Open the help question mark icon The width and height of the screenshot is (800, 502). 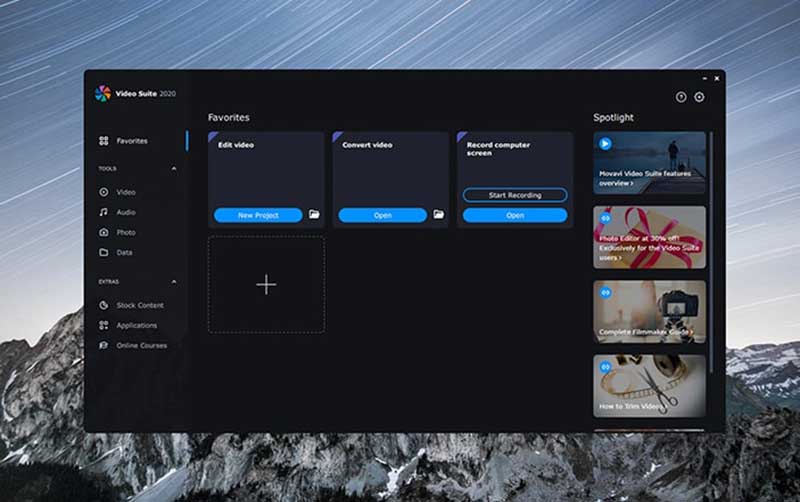pos(681,97)
